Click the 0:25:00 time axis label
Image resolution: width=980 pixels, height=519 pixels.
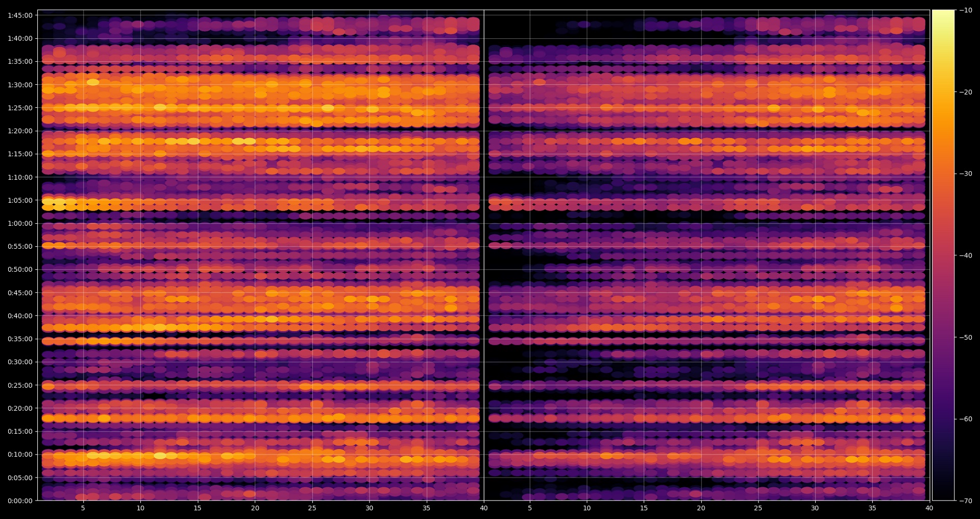20,385
